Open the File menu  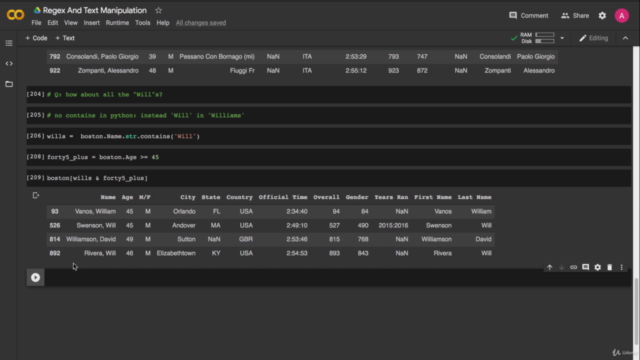tap(36, 23)
